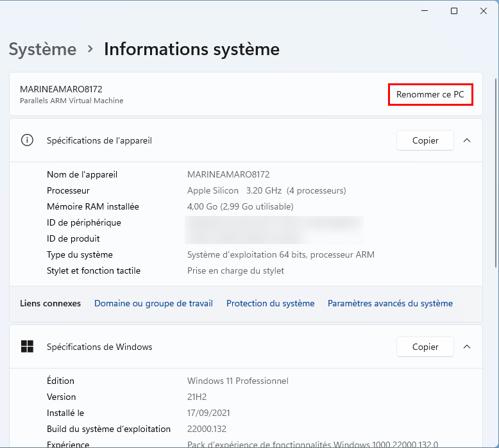Click the Build du système d'exploitation label
The height and width of the screenshot is (448, 499).
108,429
